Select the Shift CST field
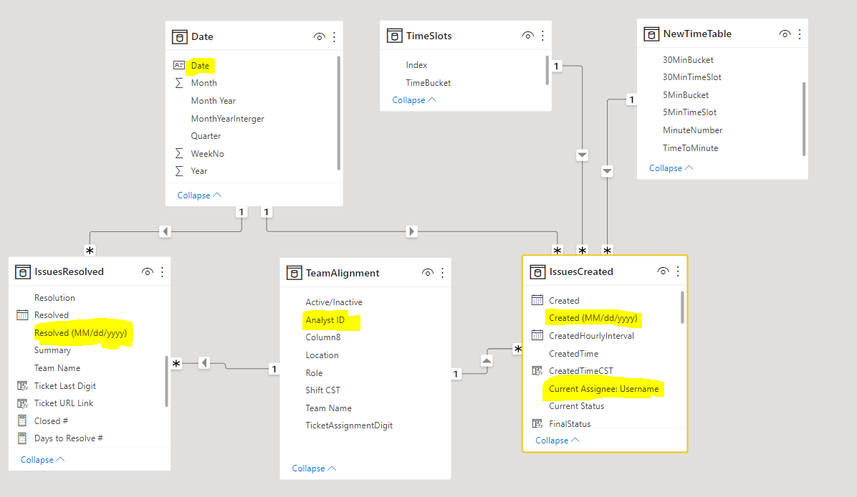The height and width of the screenshot is (497, 857). click(322, 390)
